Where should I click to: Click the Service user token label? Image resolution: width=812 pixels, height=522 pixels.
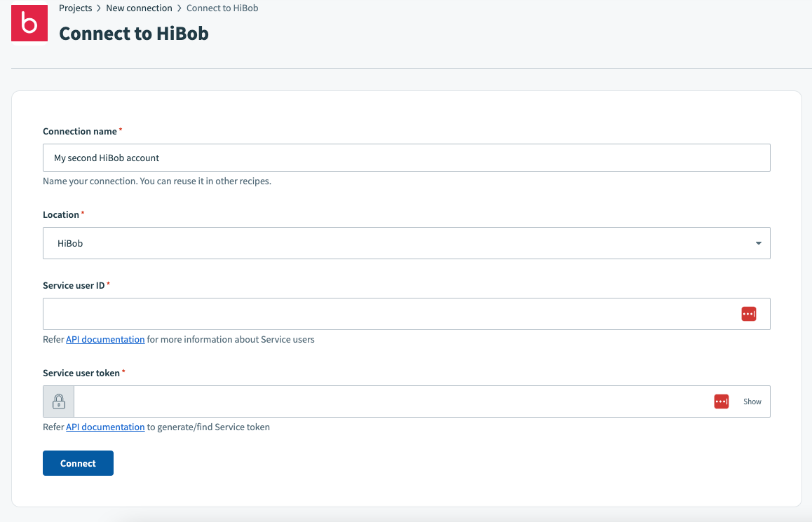pos(81,373)
